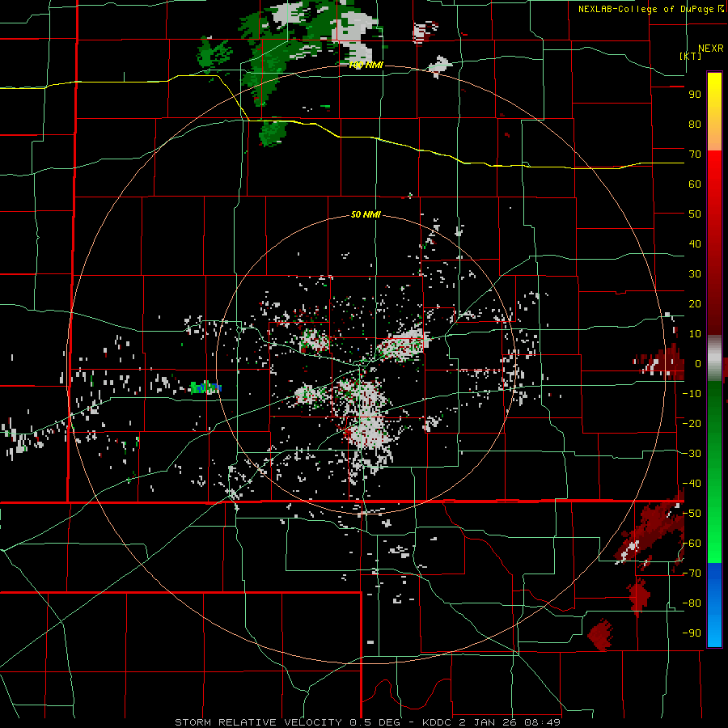Image resolution: width=728 pixels, height=728 pixels.
Task: Click the -30 value on velocity scale
Action: click(x=692, y=454)
